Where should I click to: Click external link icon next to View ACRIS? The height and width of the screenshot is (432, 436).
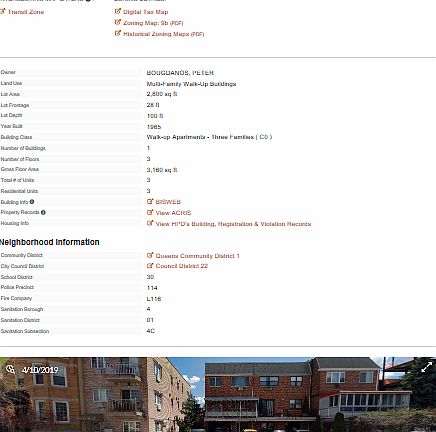150,212
